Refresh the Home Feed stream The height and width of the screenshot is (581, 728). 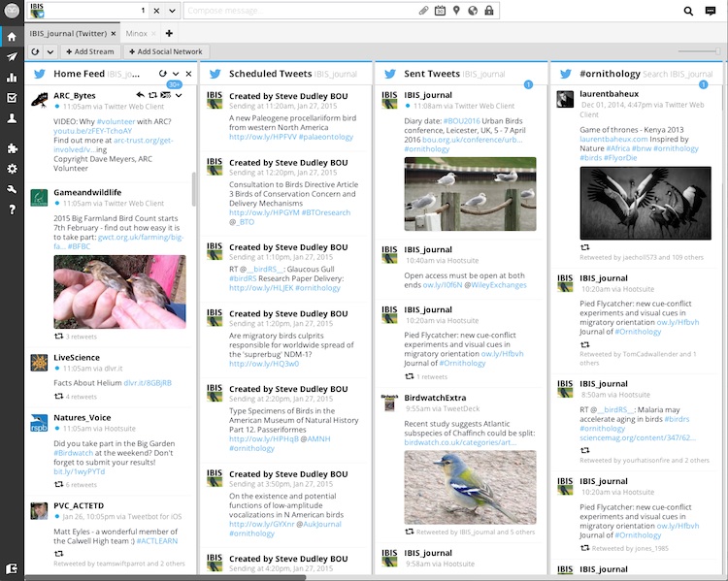(x=162, y=74)
